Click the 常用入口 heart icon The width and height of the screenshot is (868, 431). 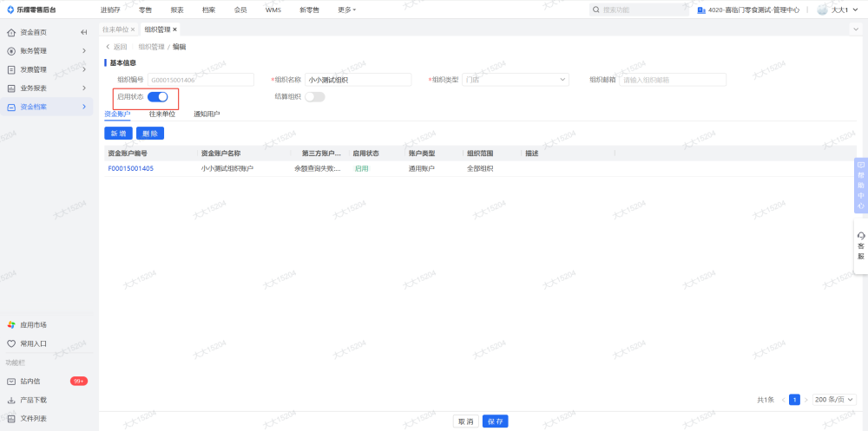click(x=11, y=343)
